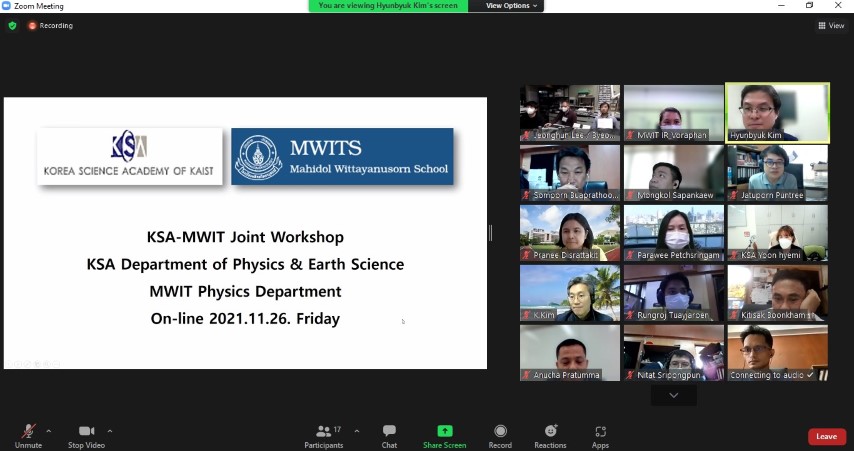854x451 pixels.
Task: Select the Jeonghun Lee video tile
Action: coord(570,113)
